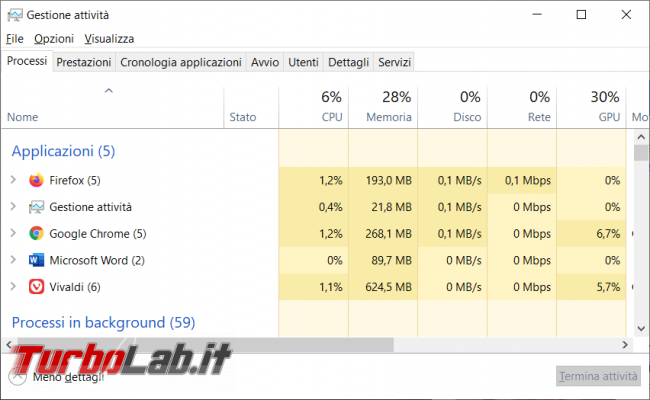Click Vivaldi memory value 624,5 MB

tap(388, 287)
